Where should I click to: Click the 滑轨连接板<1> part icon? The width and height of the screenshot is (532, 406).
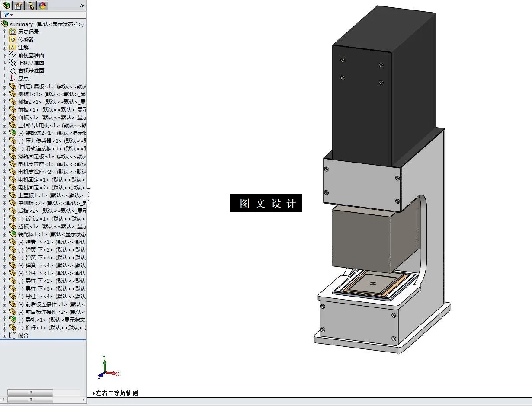[x=13, y=148]
